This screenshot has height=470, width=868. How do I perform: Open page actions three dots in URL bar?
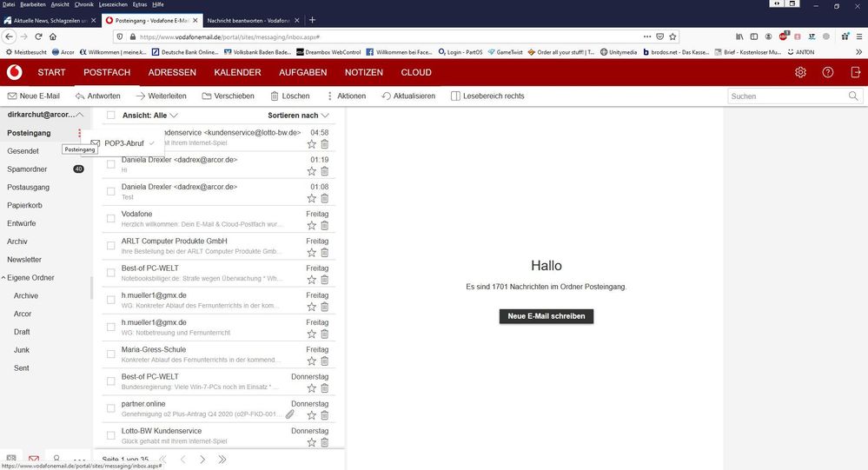[646, 36]
